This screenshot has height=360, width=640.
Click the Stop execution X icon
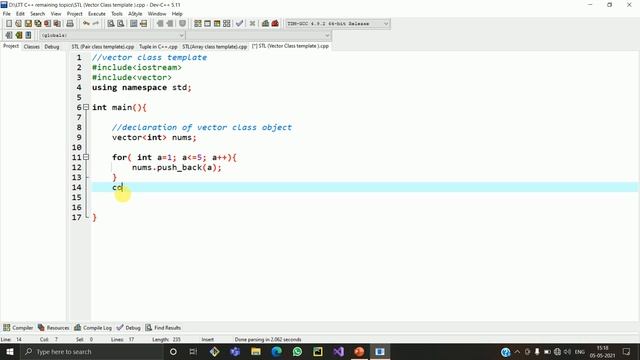(252, 24)
